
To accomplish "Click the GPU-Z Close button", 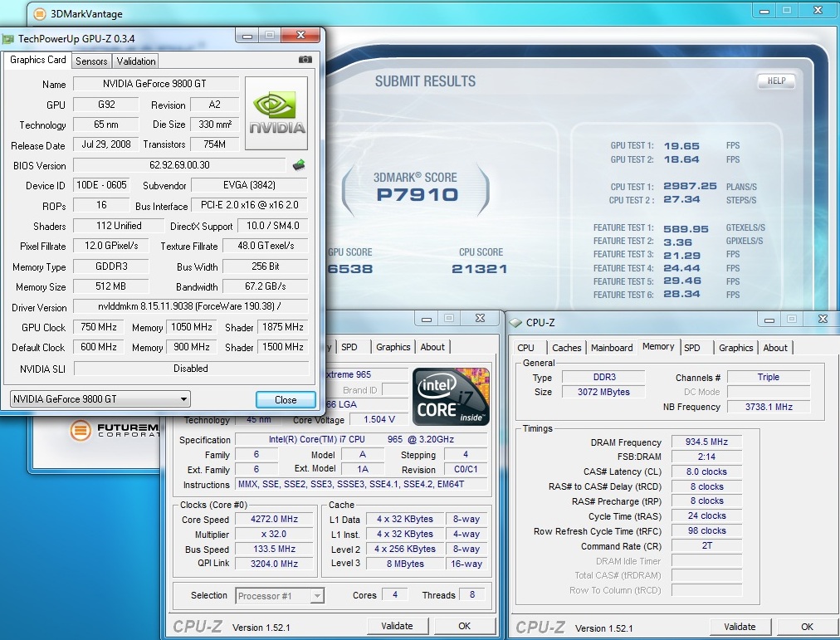I will click(286, 399).
